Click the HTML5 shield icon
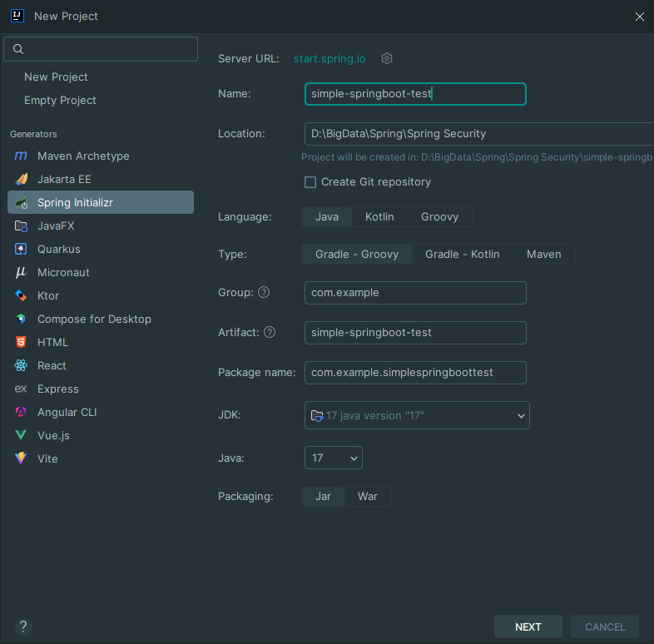Image resolution: width=654 pixels, height=644 pixels. 21,342
